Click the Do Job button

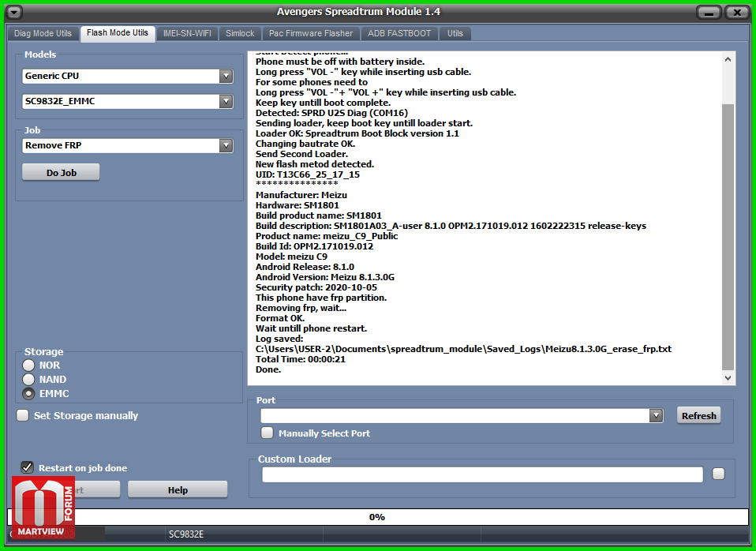(62, 173)
